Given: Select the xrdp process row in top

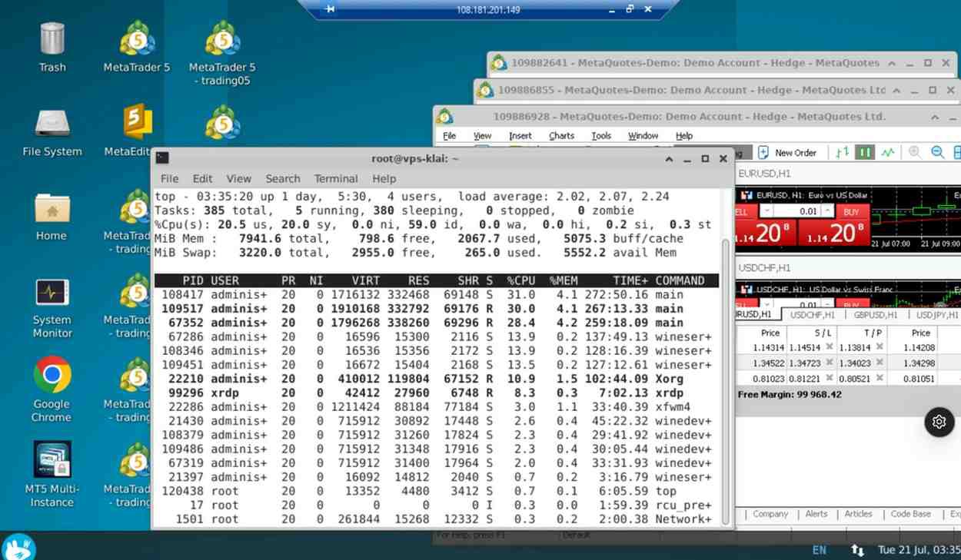Looking at the screenshot, I should tap(437, 393).
